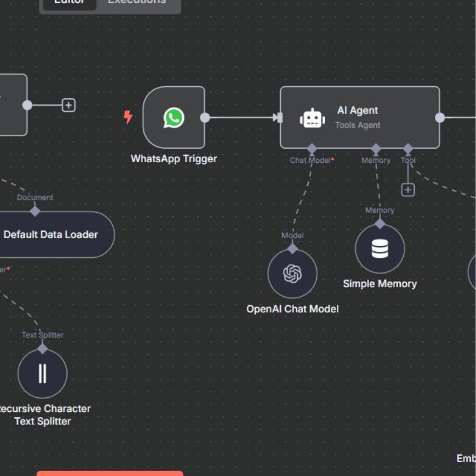Screen dimensions: 476x476
Task: Click the AI Agent input connector
Action: [x=280, y=118]
